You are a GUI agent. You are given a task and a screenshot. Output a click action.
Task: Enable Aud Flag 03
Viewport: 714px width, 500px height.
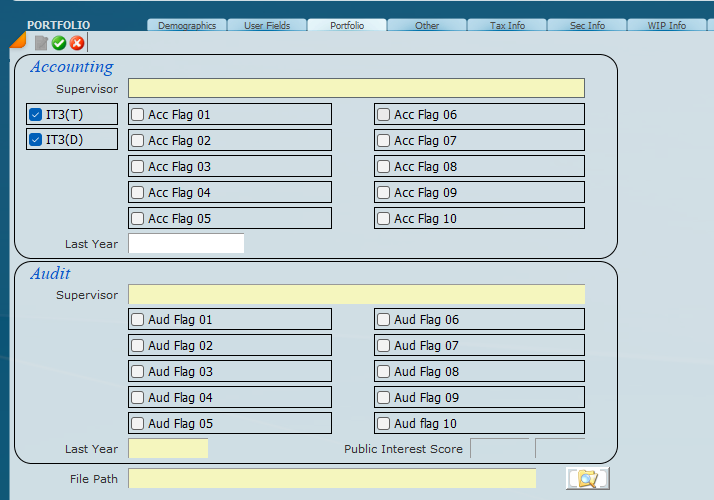click(138, 372)
